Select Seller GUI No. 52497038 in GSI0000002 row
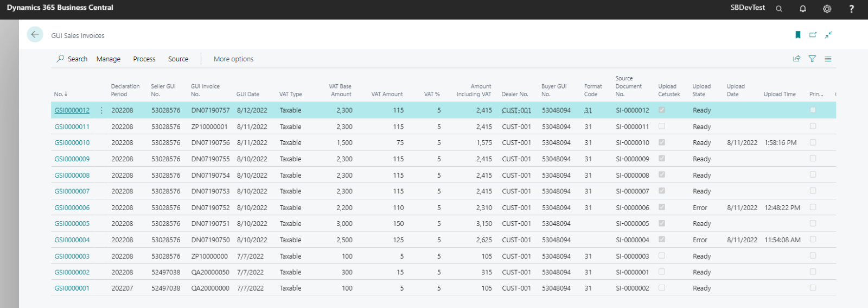Viewport: 868px width, 308px height. click(x=166, y=272)
